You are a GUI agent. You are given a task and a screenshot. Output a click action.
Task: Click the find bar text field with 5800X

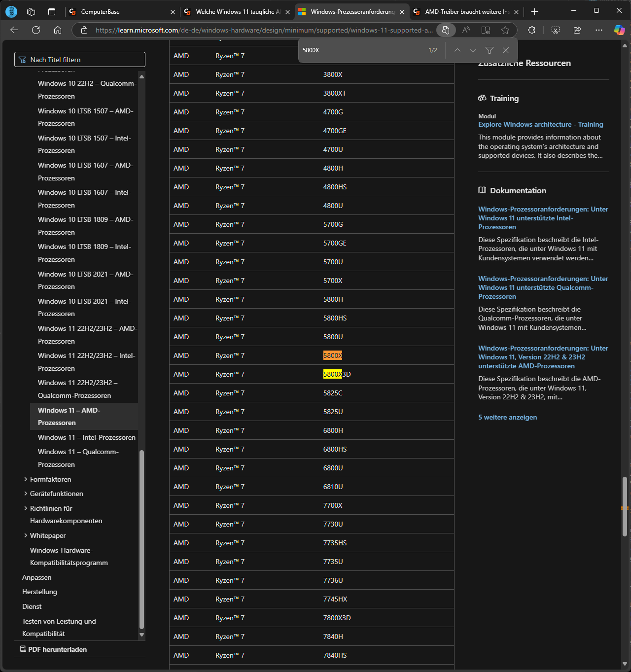pyautogui.click(x=362, y=50)
